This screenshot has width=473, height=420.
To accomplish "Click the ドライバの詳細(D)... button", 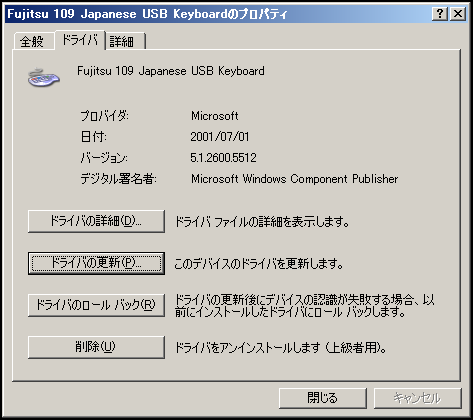I will point(96,221).
